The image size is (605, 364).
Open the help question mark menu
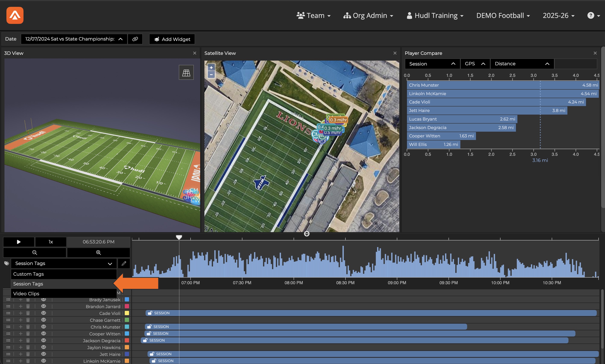[593, 15]
